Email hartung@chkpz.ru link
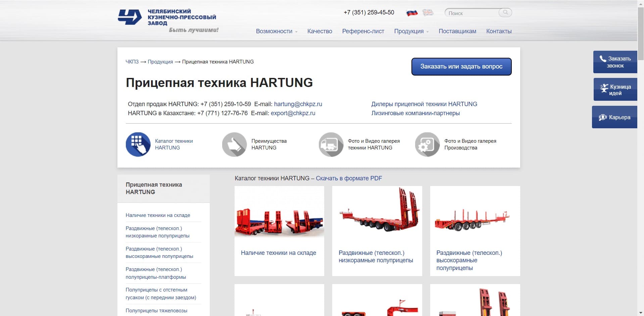This screenshot has height=316, width=644. [x=298, y=104]
